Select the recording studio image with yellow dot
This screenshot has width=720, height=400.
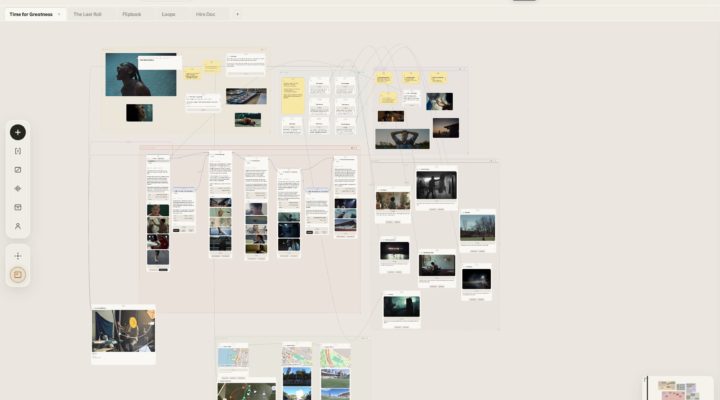pos(124,331)
